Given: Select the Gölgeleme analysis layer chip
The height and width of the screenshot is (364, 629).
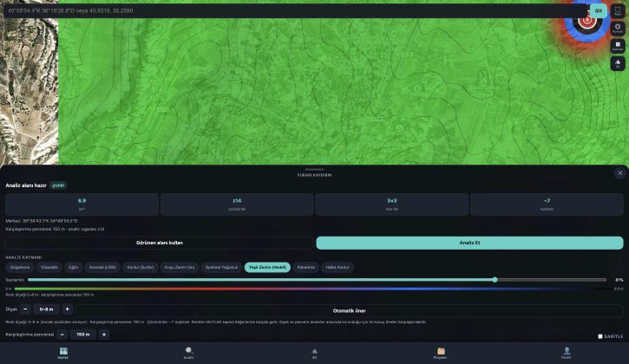Looking at the screenshot, I should pos(20,268).
